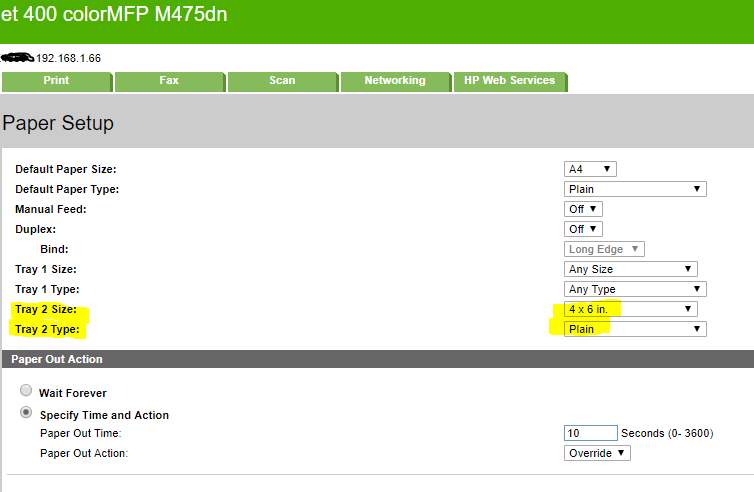Screen dimensions: 754x492
Task: Click the colorMFP M475dn title text
Action: coord(145,14)
